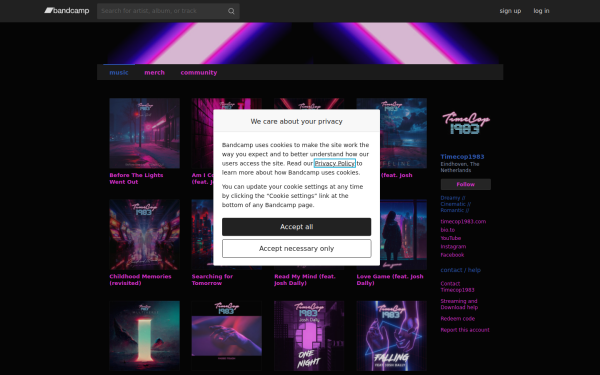Open the sign up link
600x375 pixels.
pyautogui.click(x=510, y=11)
